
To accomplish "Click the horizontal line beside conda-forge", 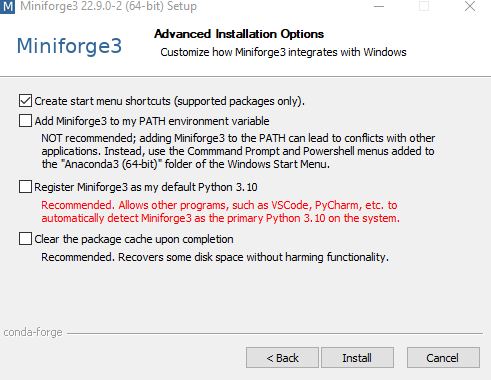I will coord(275,333).
